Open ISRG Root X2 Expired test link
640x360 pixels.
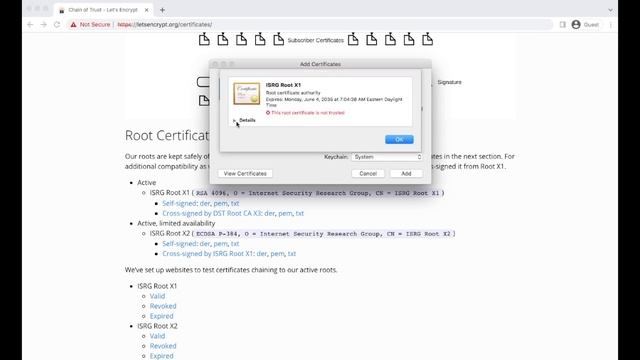click(161, 356)
